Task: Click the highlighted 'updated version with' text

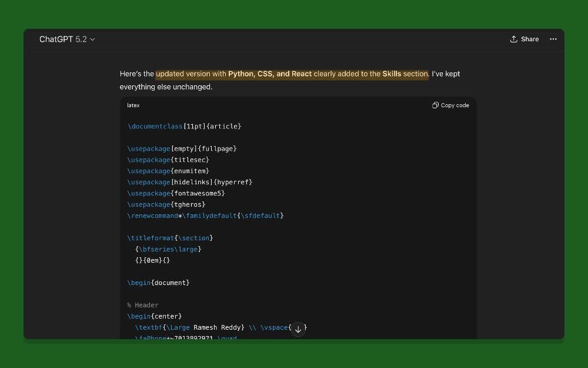Action: click(191, 74)
